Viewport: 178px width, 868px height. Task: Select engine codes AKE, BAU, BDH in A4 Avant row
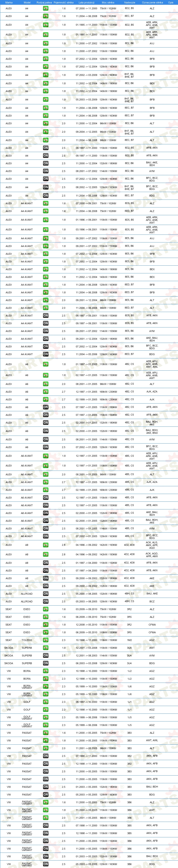(x=152, y=339)
